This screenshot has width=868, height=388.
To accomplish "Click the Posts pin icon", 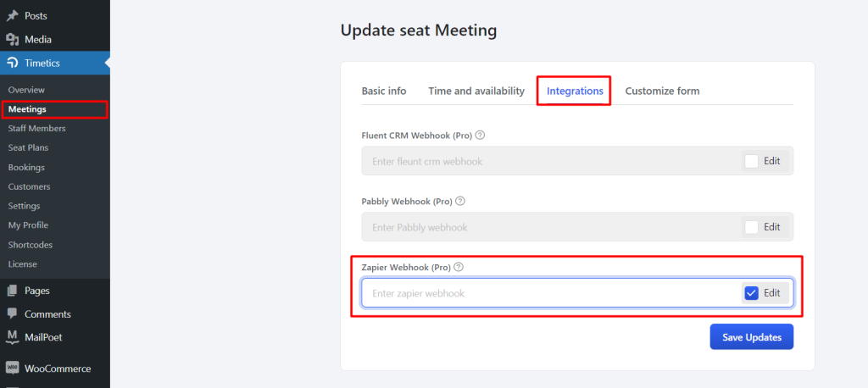I will pyautogui.click(x=12, y=16).
